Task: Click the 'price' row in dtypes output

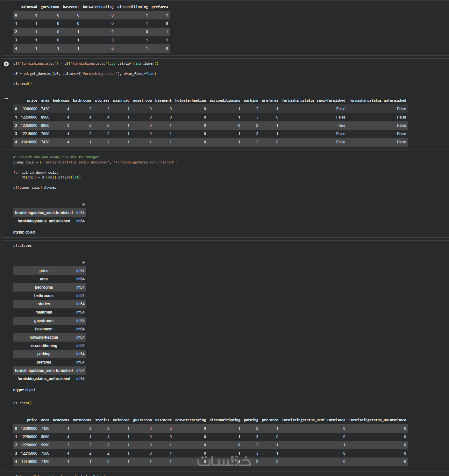Action: point(44,271)
